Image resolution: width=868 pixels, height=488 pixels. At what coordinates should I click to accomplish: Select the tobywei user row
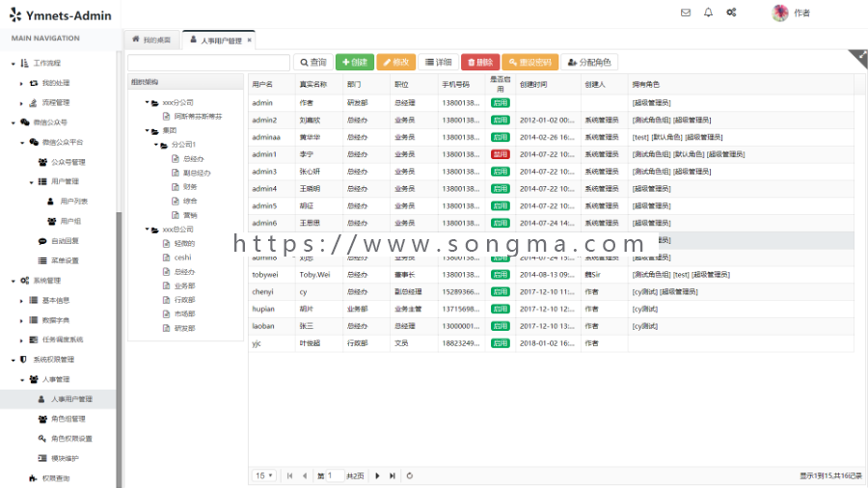coord(551,275)
